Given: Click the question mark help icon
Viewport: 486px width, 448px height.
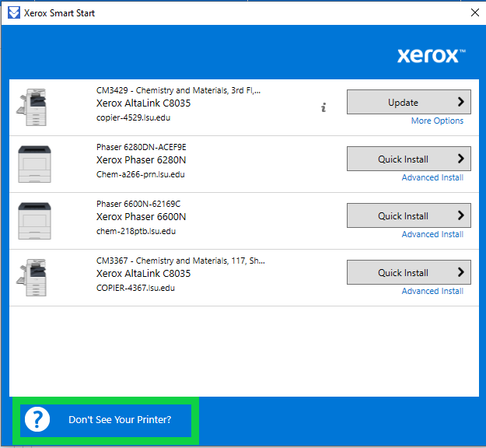Looking at the screenshot, I should point(37,420).
